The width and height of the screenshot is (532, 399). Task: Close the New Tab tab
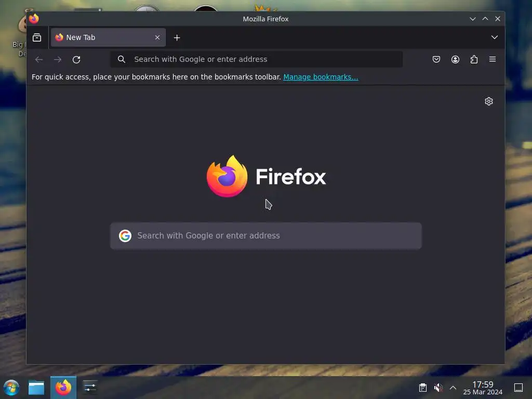(x=157, y=37)
